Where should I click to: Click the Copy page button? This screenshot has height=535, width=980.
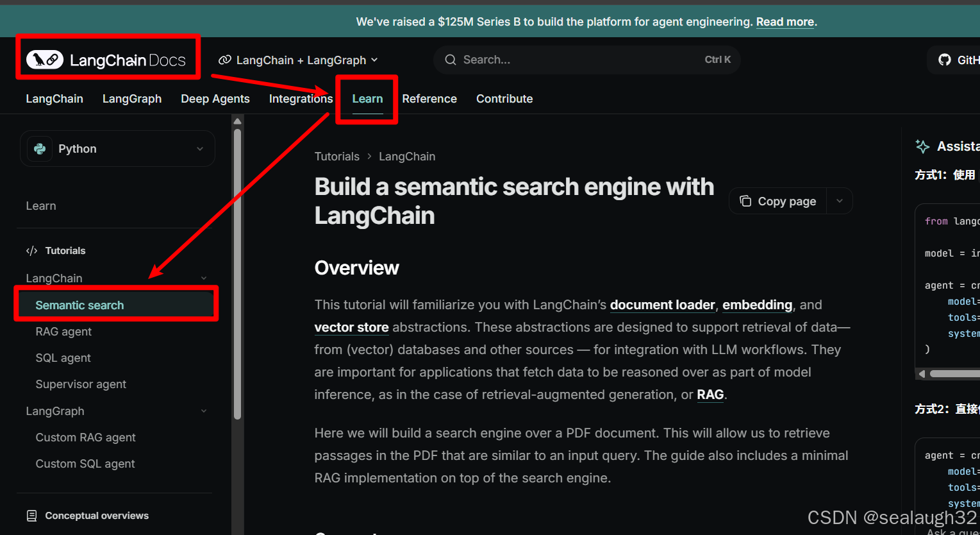coord(778,201)
